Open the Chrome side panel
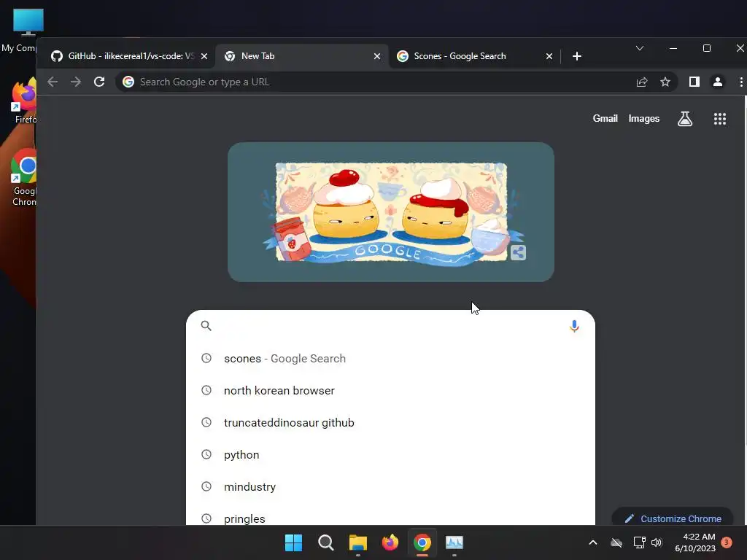 pyautogui.click(x=694, y=82)
